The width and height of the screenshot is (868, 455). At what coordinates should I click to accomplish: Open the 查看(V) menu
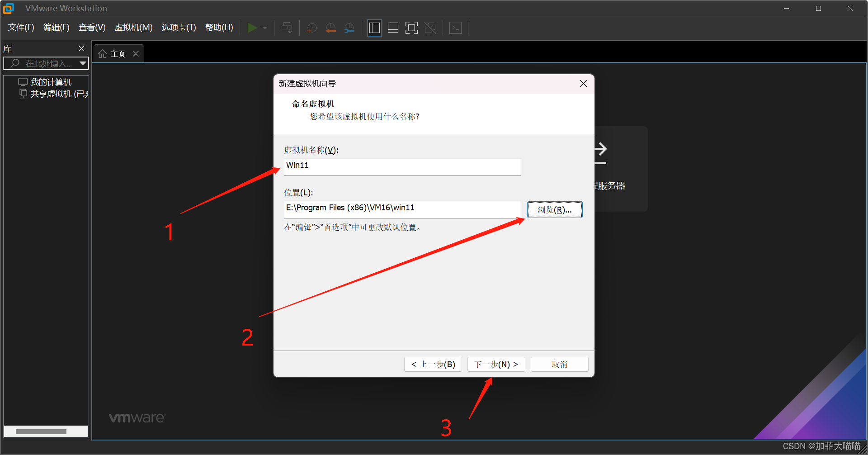tap(92, 28)
